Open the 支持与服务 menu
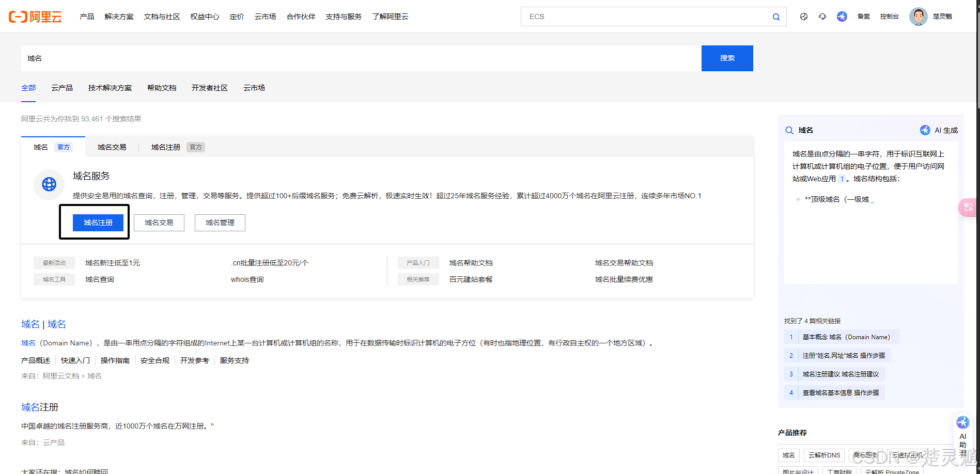This screenshot has height=474, width=980. [x=344, y=17]
